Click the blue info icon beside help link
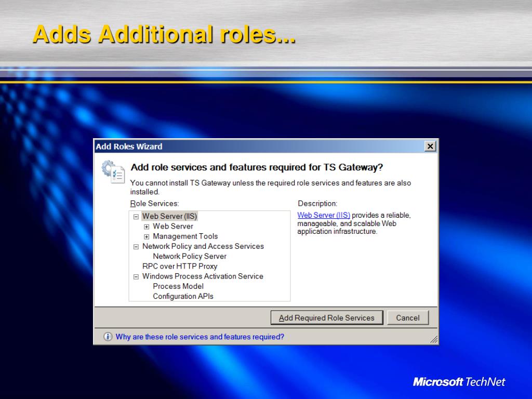Image resolution: width=532 pixels, height=399 pixels. click(x=108, y=337)
